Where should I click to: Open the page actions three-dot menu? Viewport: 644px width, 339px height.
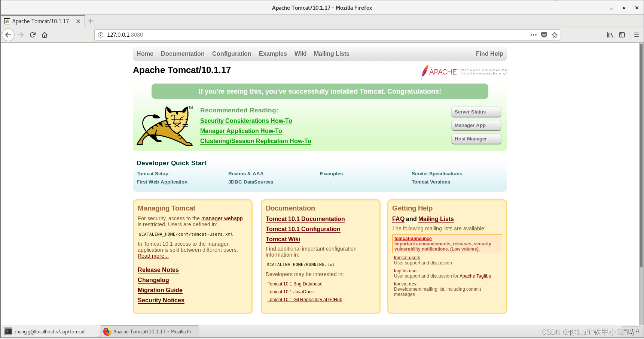click(x=534, y=35)
